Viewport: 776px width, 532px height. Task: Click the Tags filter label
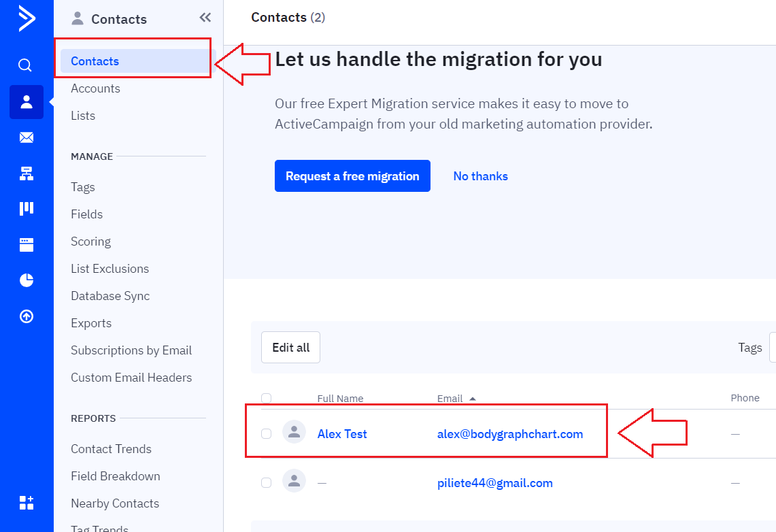(749, 348)
